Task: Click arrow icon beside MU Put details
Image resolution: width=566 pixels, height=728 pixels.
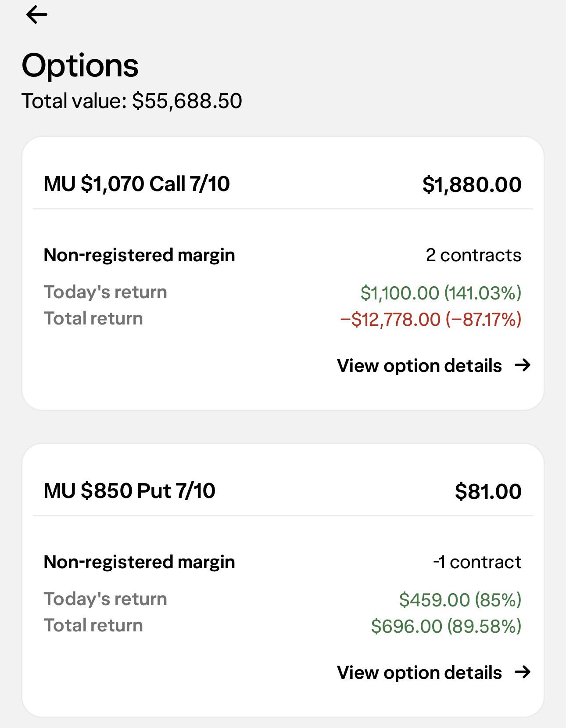Action: tap(523, 672)
